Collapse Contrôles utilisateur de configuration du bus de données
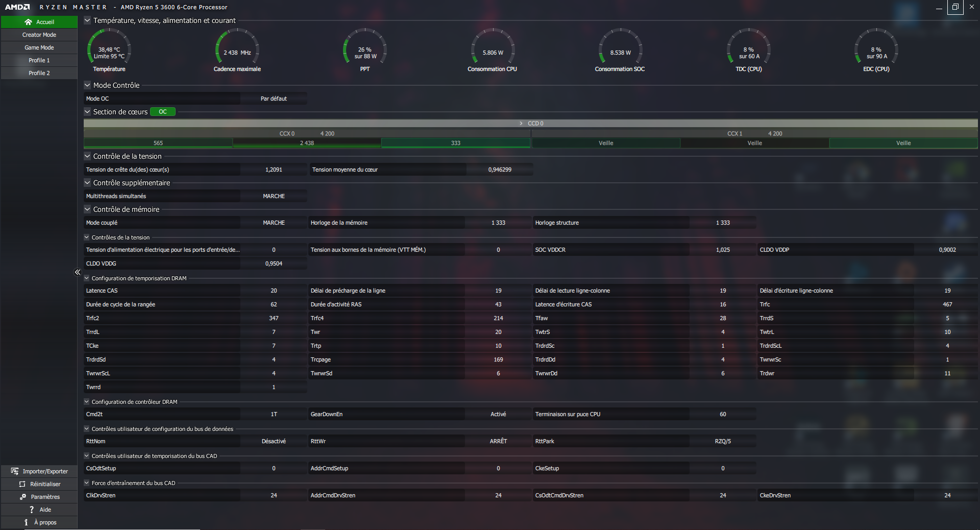Image resolution: width=980 pixels, height=530 pixels. (x=87, y=429)
